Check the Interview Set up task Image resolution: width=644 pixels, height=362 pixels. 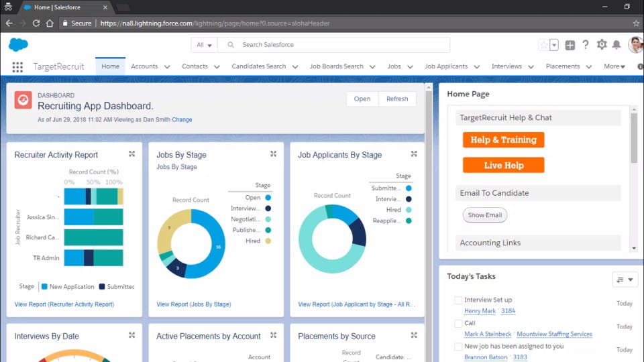tap(458, 300)
